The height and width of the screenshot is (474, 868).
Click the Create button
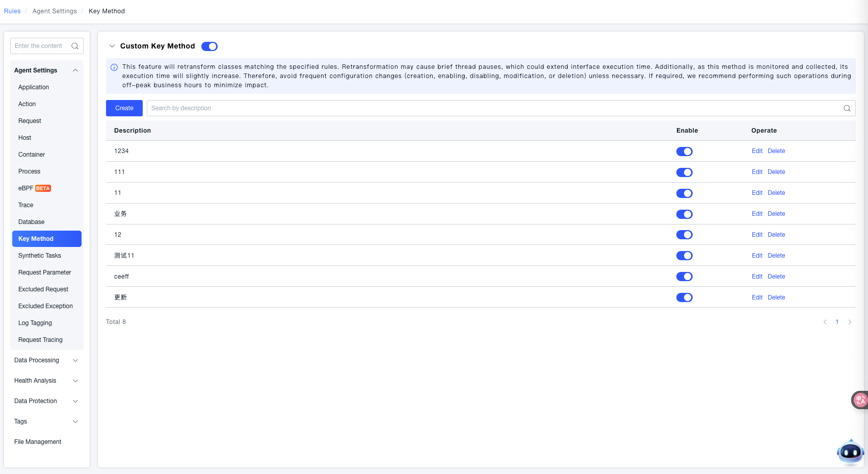tap(124, 108)
